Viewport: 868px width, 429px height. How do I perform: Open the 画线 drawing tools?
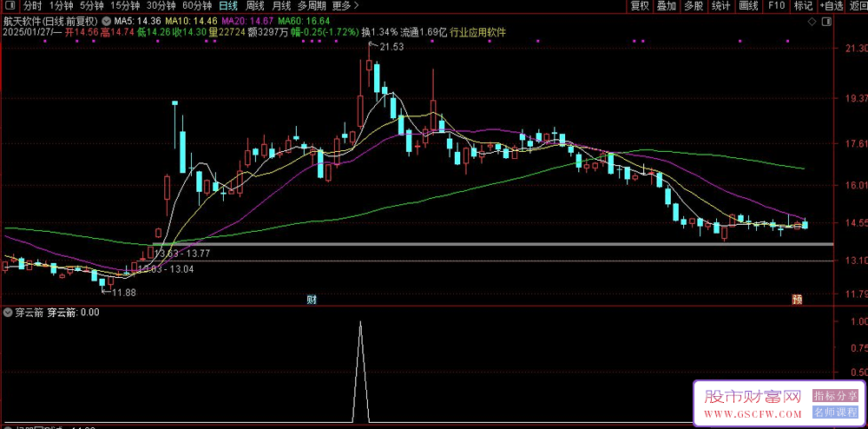coord(748,6)
